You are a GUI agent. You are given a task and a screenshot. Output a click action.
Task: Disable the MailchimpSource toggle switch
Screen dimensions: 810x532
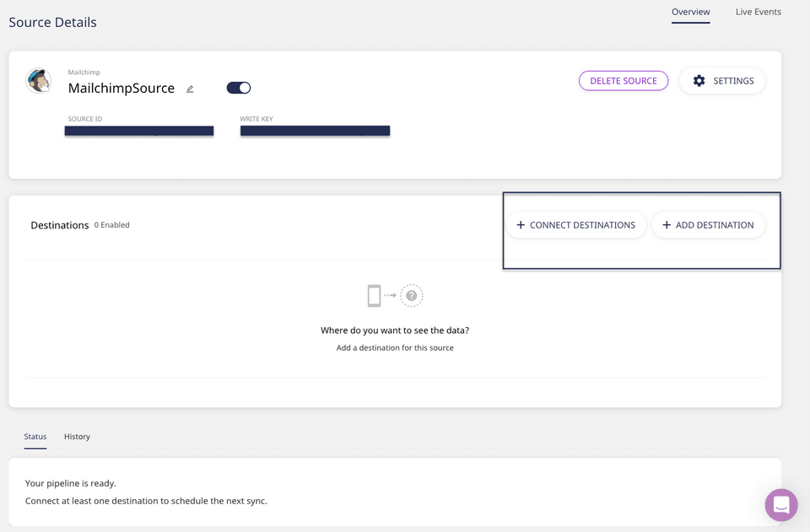tap(239, 88)
